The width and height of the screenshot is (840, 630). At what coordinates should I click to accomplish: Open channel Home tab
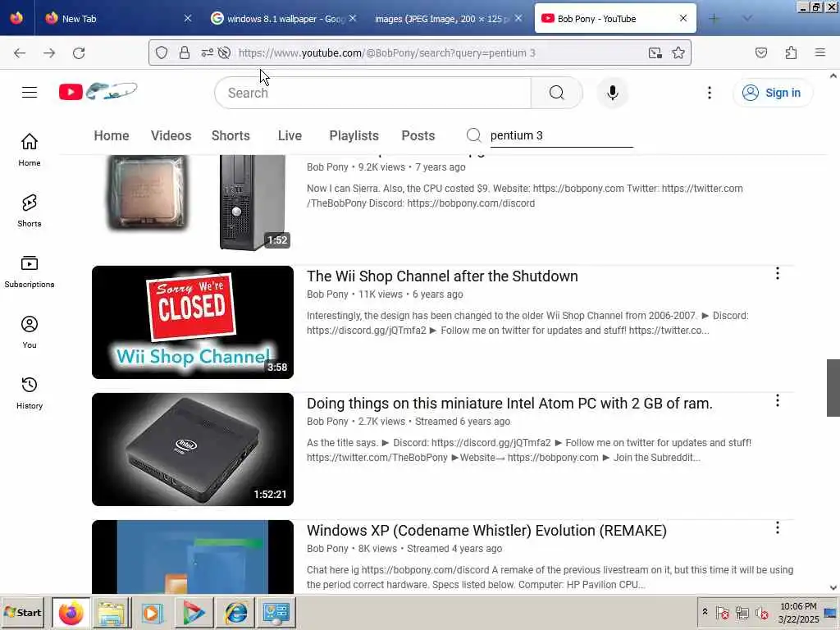tap(112, 135)
